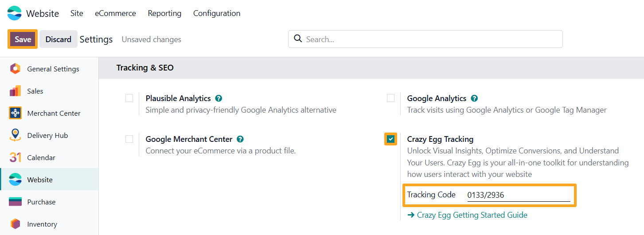Click the Plausible Analytics title text
This screenshot has height=235, width=644.
point(179,98)
